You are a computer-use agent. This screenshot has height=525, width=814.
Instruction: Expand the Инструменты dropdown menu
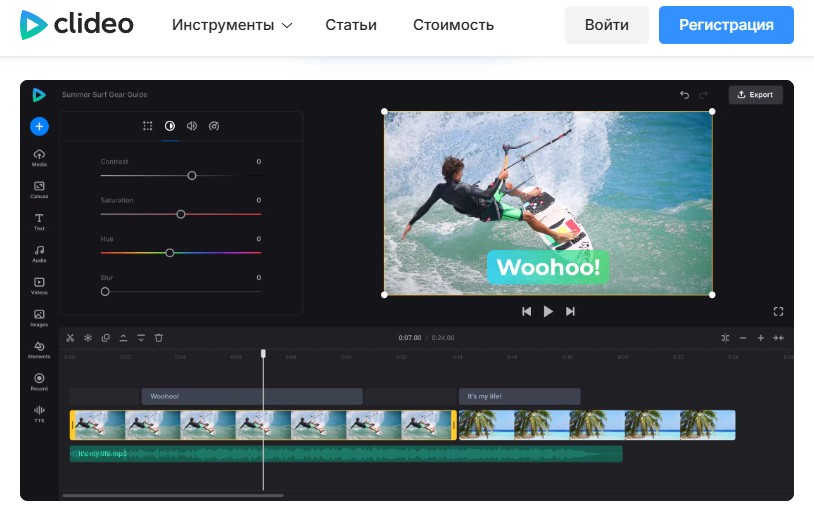[x=232, y=25]
